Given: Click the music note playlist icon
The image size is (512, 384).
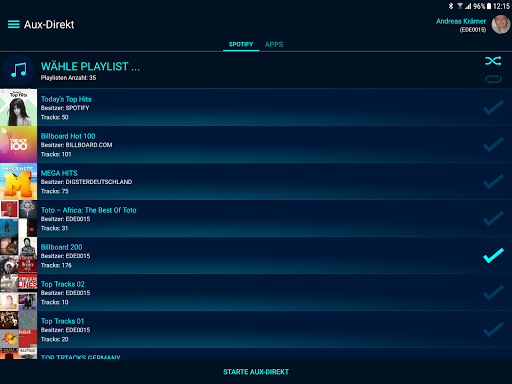Looking at the screenshot, I should click(18, 70).
